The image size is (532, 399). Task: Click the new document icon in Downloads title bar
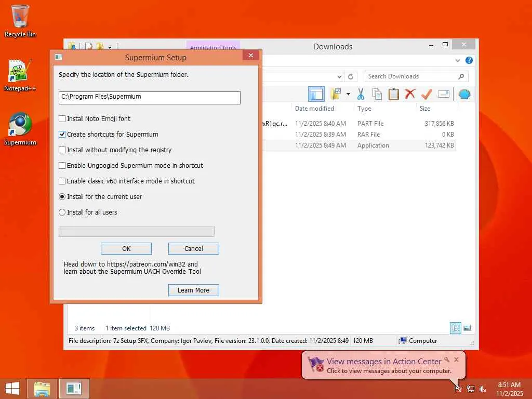88,46
